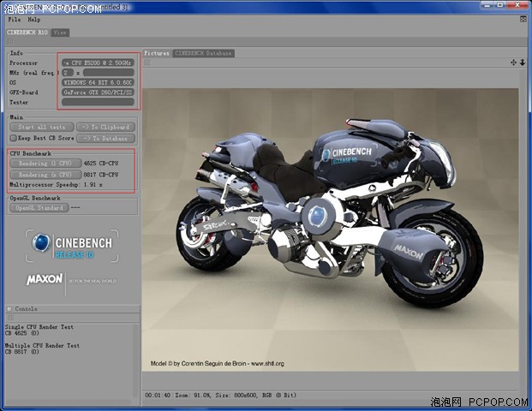Switch to the CINEBENCH Database tab
Viewport: 532px width, 411px height.
pos(203,53)
